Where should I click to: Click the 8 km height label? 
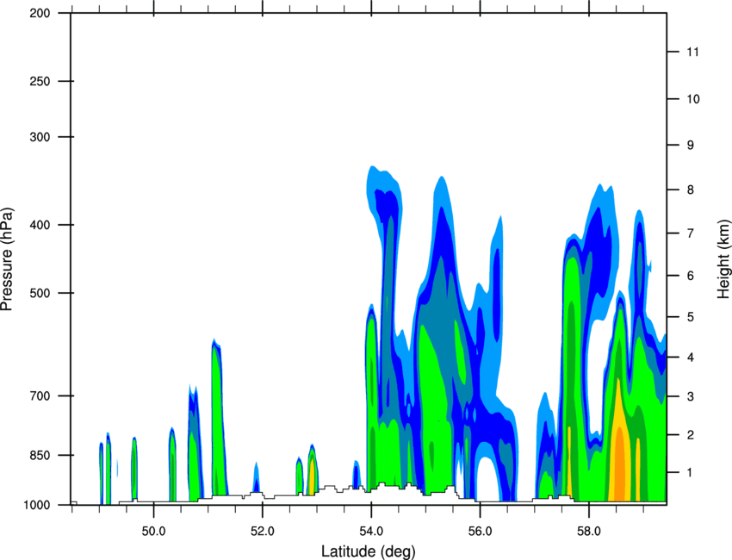pyautogui.click(x=691, y=190)
